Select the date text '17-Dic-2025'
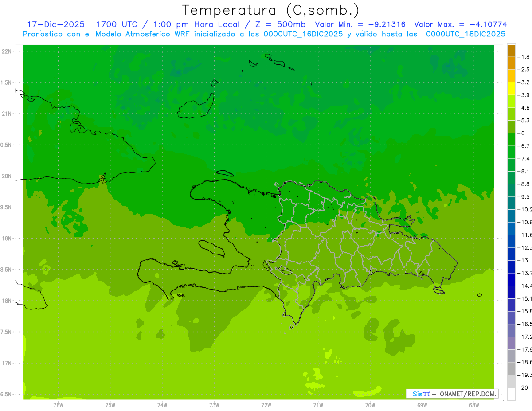532x411 pixels. pyautogui.click(x=56, y=24)
